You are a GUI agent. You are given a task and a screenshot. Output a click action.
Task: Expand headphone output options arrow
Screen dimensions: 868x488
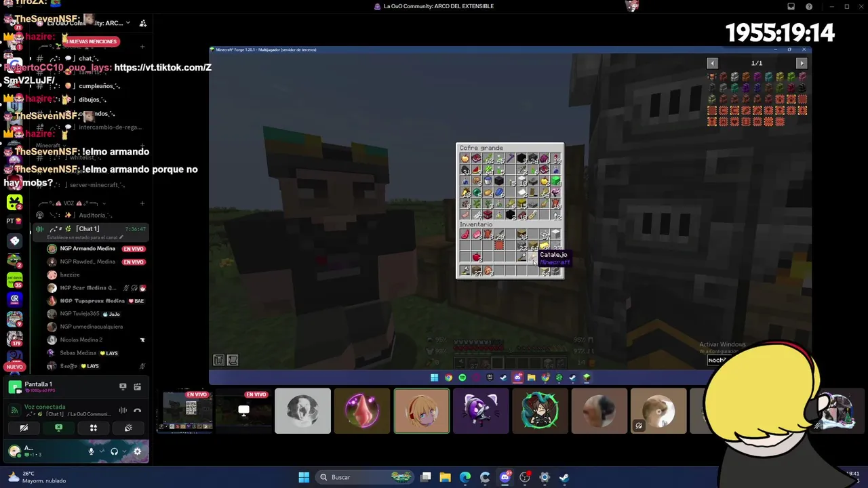pos(123,451)
